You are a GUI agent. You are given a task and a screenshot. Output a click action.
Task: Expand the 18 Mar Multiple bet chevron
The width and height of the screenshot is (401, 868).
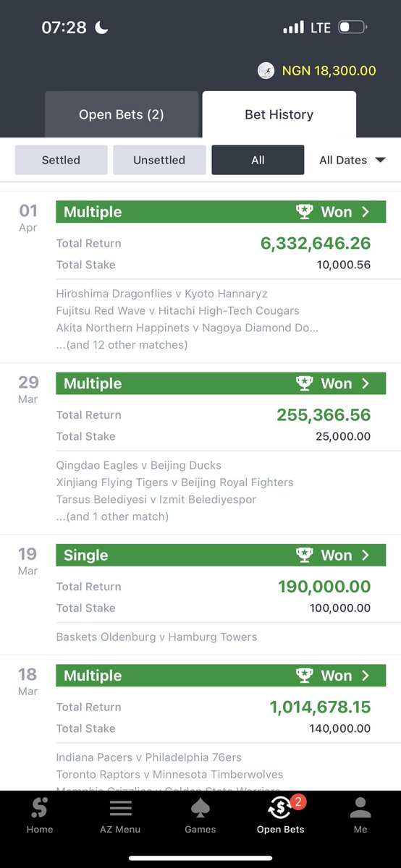366,676
